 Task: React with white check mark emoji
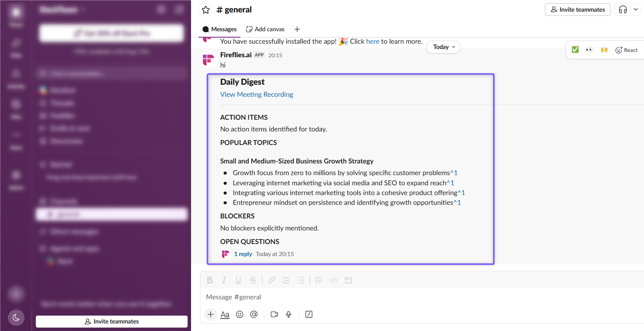575,50
